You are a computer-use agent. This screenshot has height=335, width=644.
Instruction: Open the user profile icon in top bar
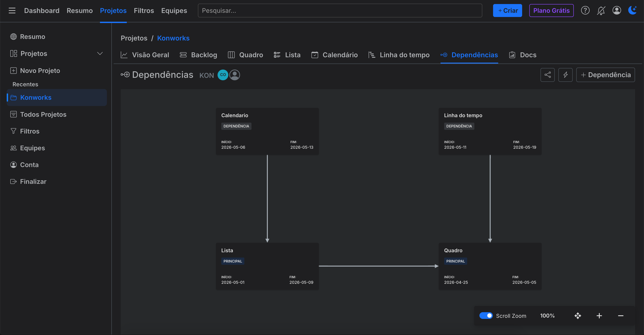coord(617,11)
